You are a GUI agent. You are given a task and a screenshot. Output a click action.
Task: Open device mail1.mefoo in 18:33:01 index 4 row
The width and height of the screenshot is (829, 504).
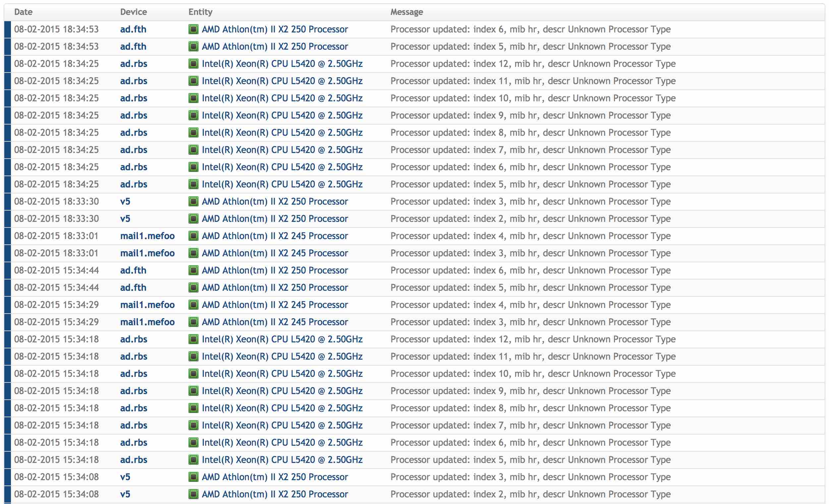point(147,236)
